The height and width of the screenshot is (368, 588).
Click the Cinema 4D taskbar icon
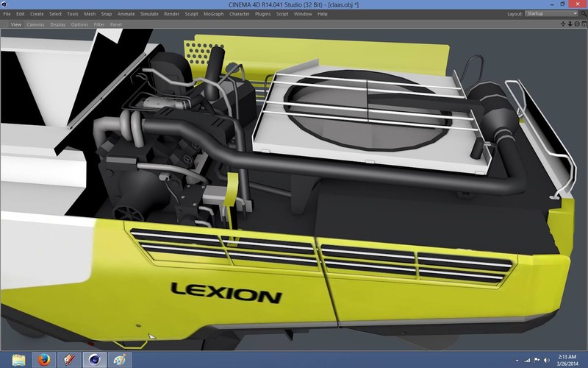tap(94, 359)
